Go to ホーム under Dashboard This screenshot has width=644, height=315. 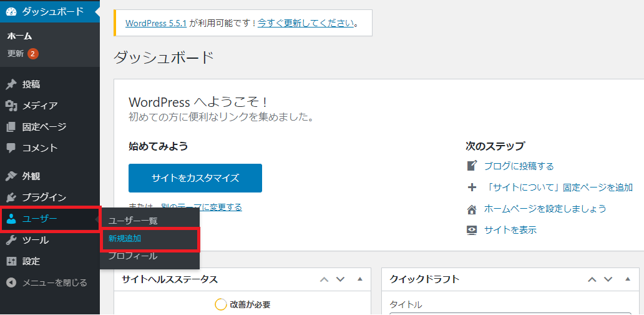(x=20, y=36)
